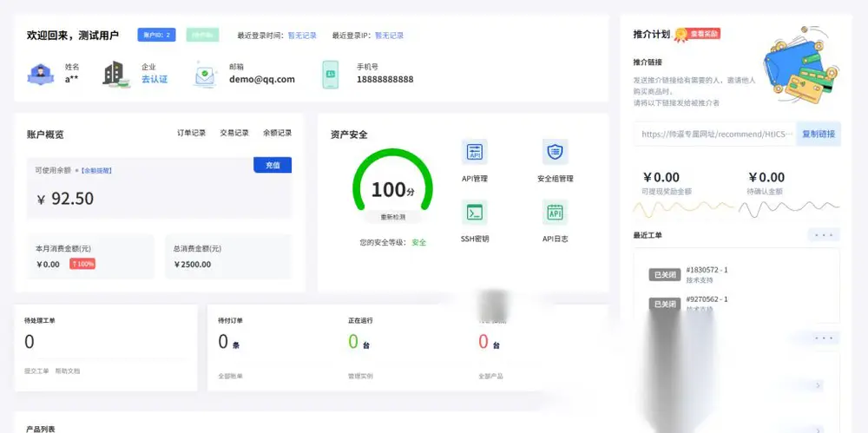Viewport: 868px width, 433px height.
Task: Click the 余额提醒 link
Action: [x=96, y=171]
